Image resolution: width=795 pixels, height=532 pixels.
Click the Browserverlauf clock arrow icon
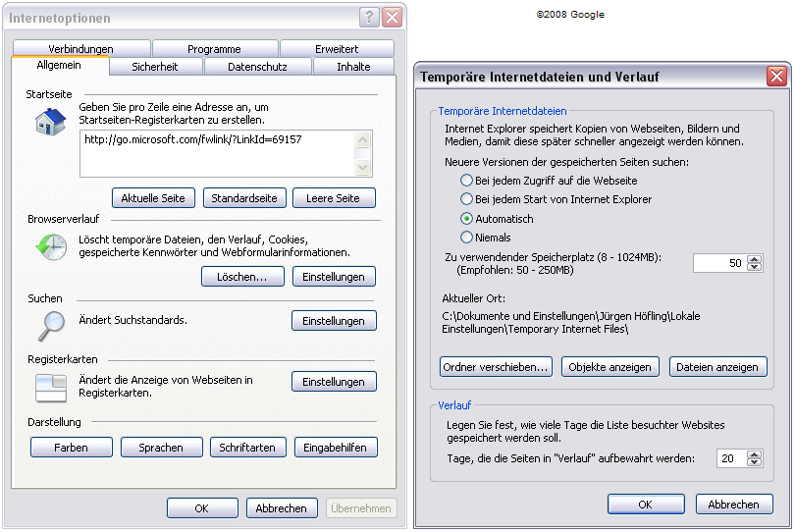pos(50,247)
